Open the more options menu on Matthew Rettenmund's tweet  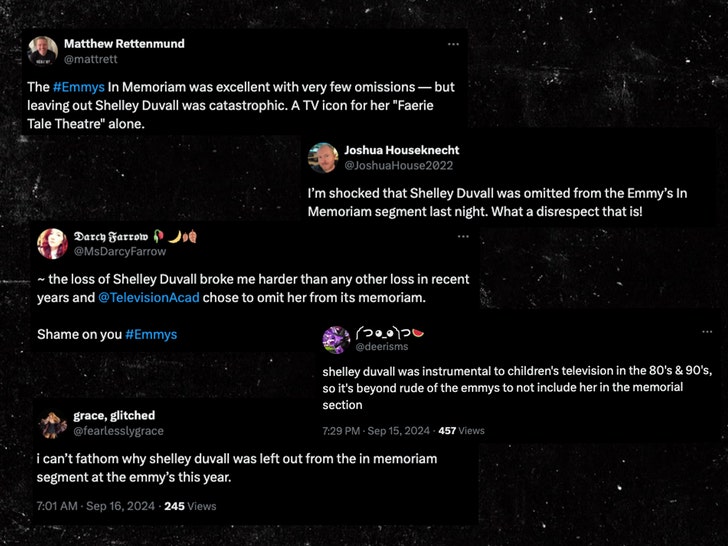(453, 44)
